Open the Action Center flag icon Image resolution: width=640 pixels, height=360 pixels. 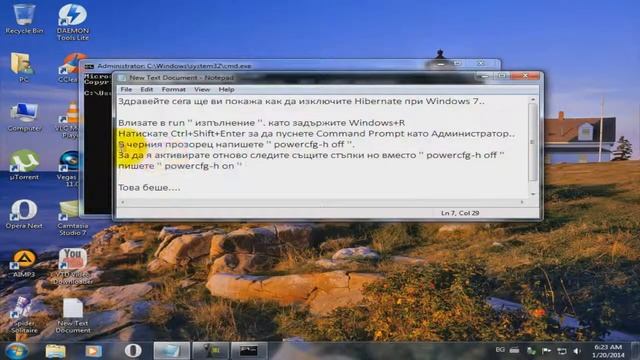coord(546,351)
